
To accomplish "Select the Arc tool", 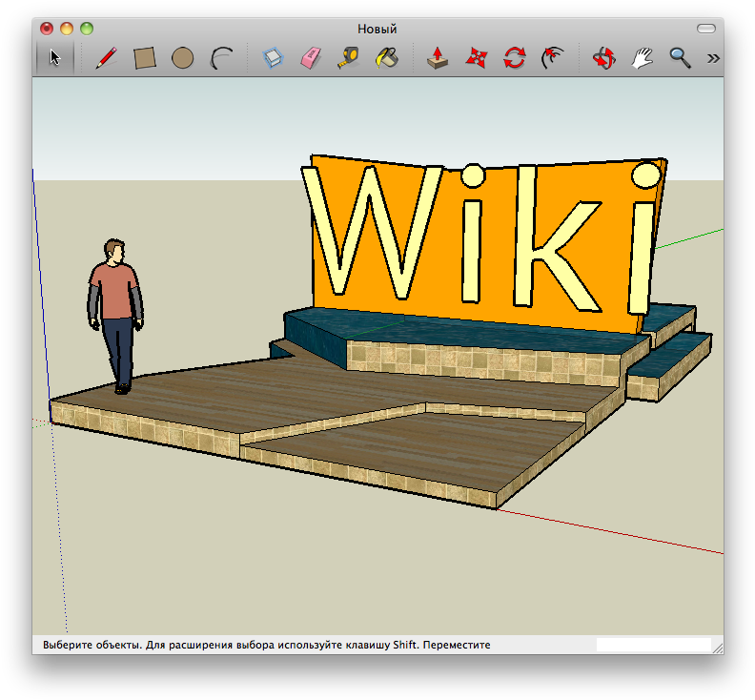I will point(221,58).
